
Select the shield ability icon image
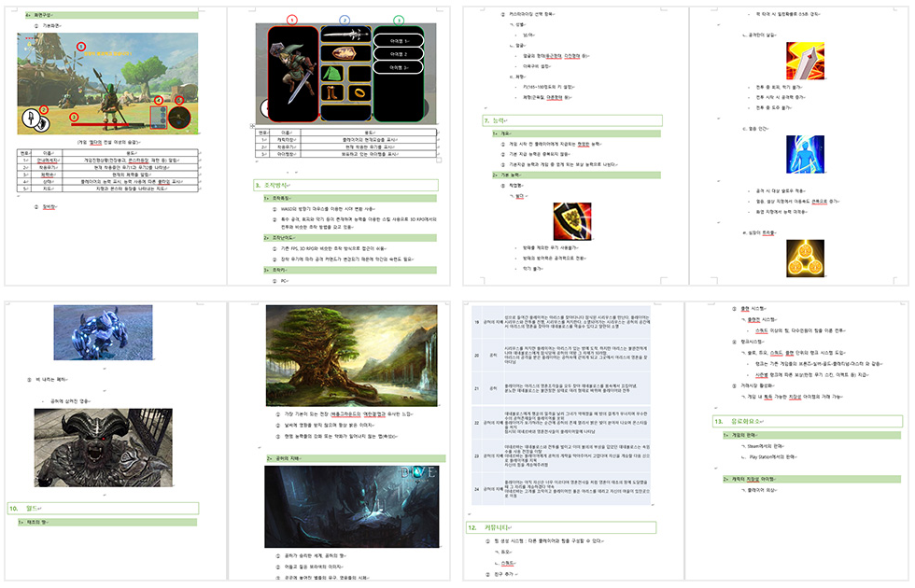571,221
